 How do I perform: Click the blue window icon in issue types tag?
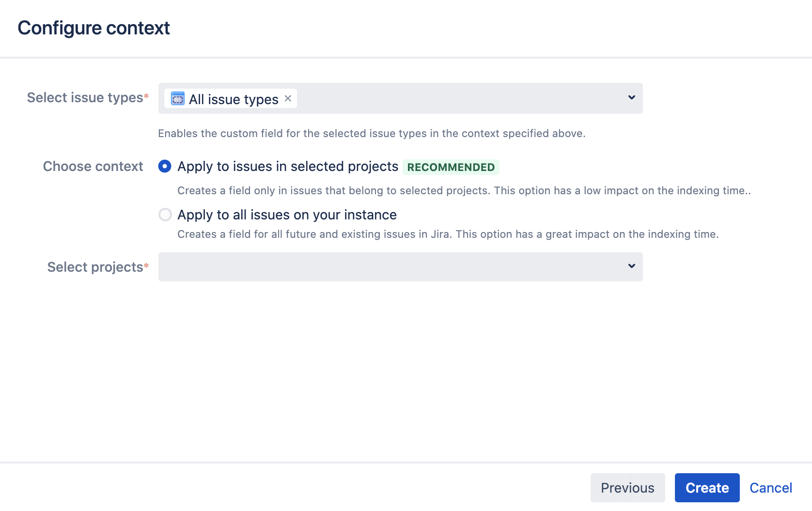[177, 98]
